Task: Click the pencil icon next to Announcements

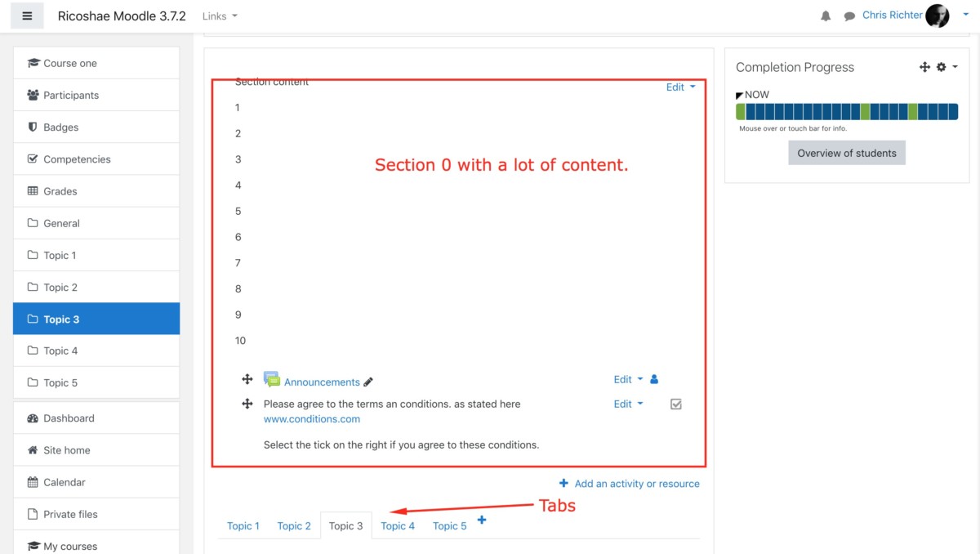Action: [x=368, y=382]
